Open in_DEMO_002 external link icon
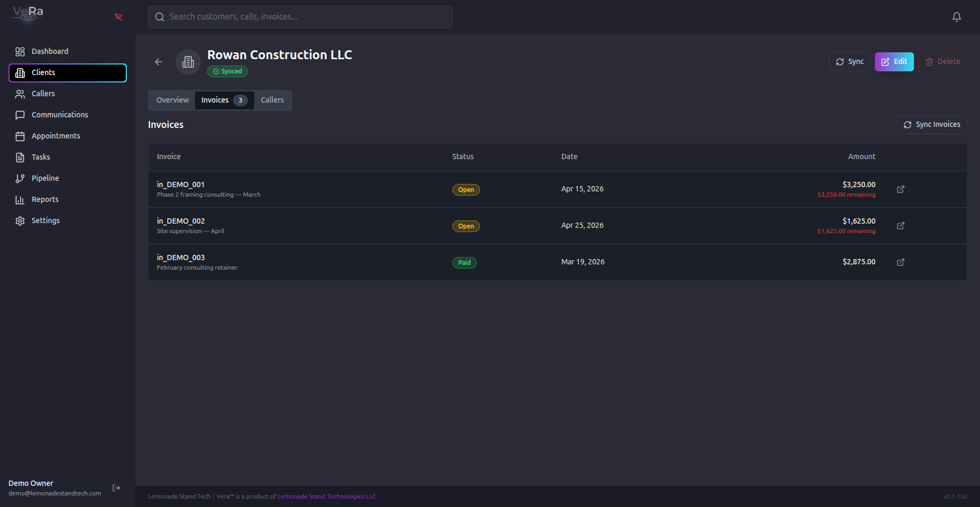This screenshot has height=507, width=980. (901, 226)
